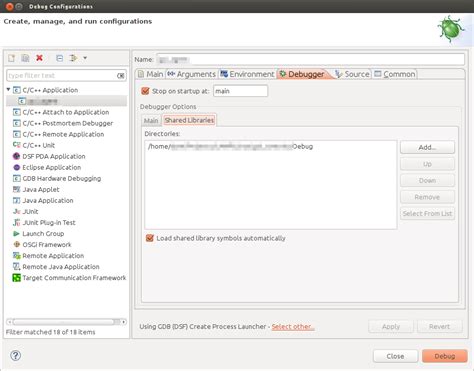Open help with the question mark icon
This screenshot has height=371, width=474.
tap(16, 355)
